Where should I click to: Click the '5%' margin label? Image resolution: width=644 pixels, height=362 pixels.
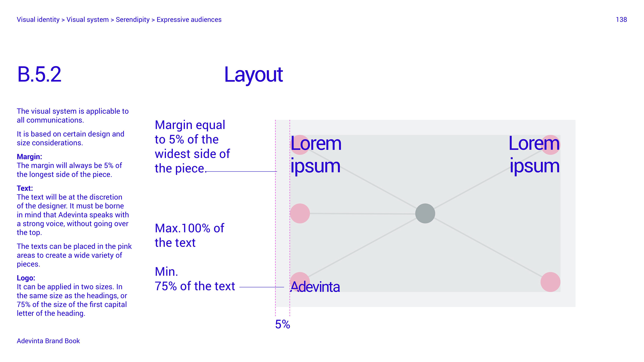(282, 324)
